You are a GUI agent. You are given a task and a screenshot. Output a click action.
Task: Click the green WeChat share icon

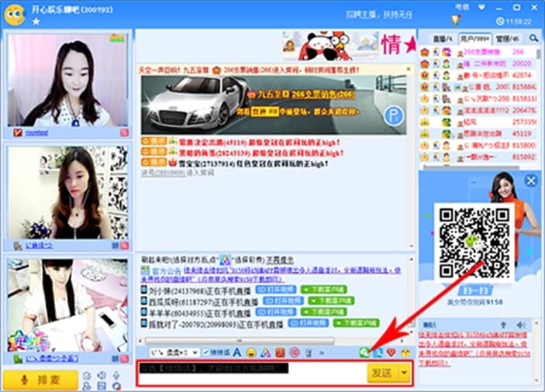pos(364,352)
